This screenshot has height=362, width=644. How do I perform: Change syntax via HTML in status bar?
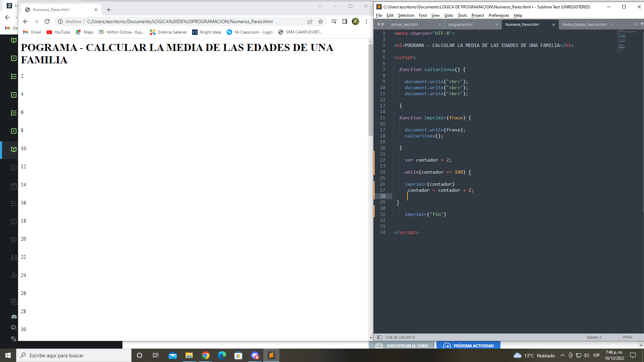click(628, 337)
